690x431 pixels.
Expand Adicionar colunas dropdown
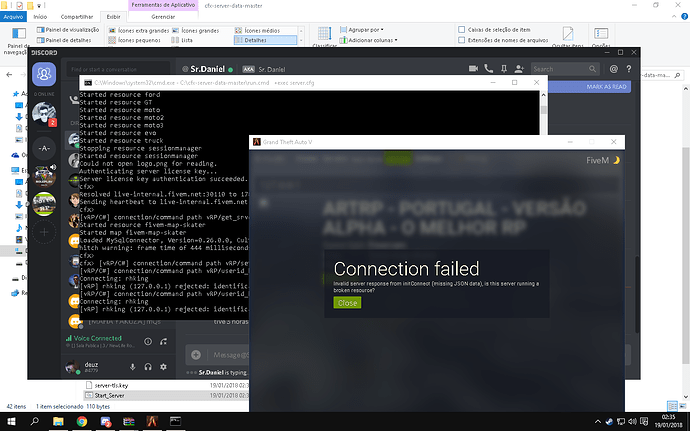[368, 40]
